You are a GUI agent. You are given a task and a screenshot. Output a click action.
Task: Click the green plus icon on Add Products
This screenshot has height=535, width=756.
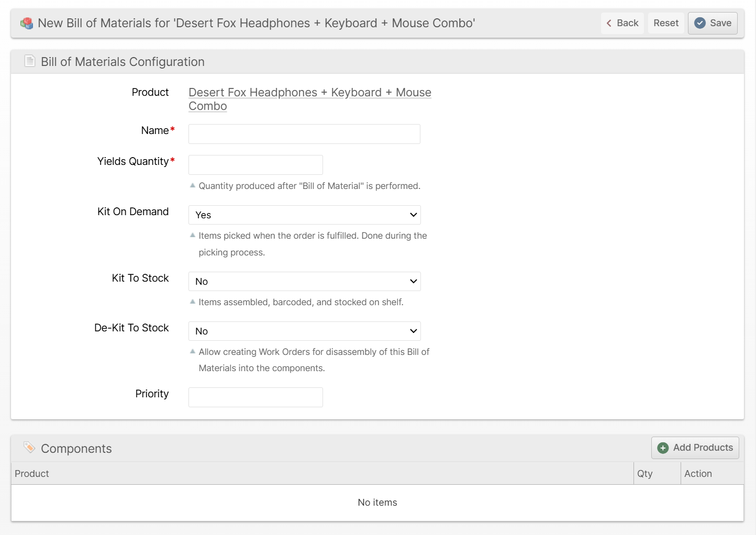coord(663,448)
